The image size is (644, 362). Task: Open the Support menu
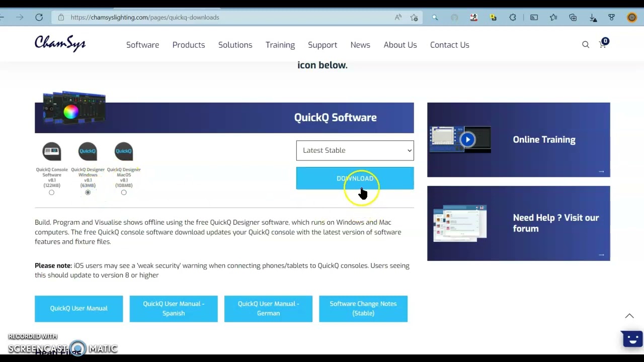coord(323,45)
